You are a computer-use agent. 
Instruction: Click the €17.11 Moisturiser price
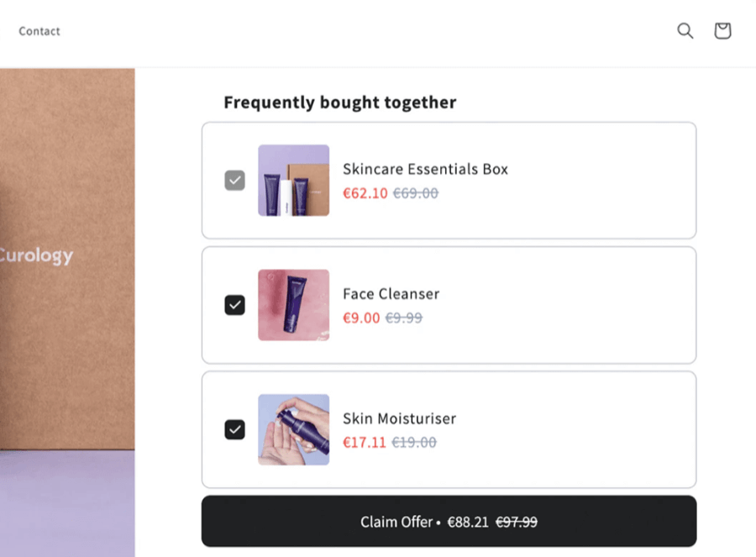[x=365, y=442]
